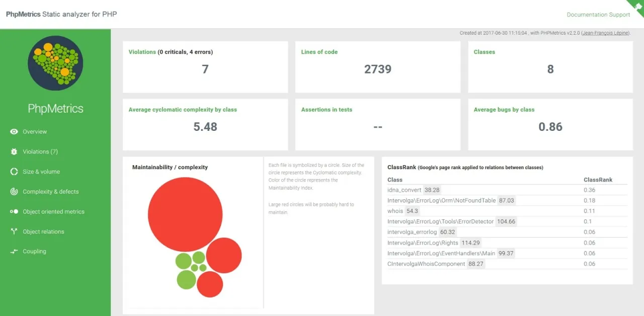The width and height of the screenshot is (644, 316).
Task: Follow the Jean-François Lépine author link
Action: 605,33
